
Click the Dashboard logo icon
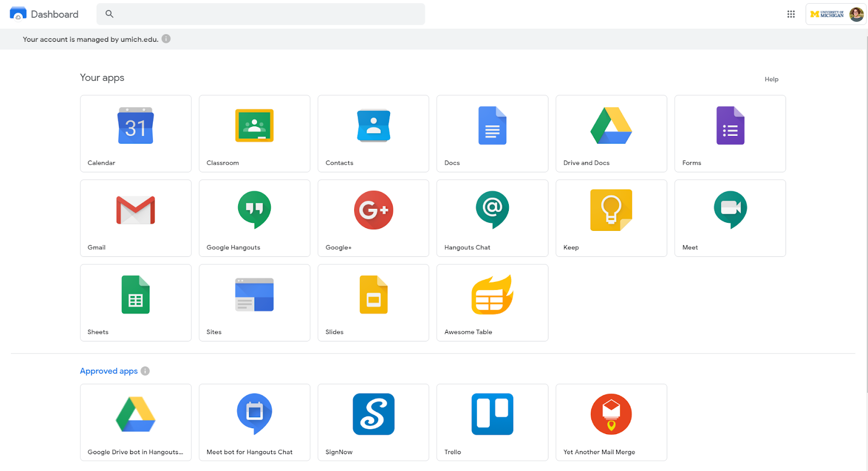pos(18,14)
